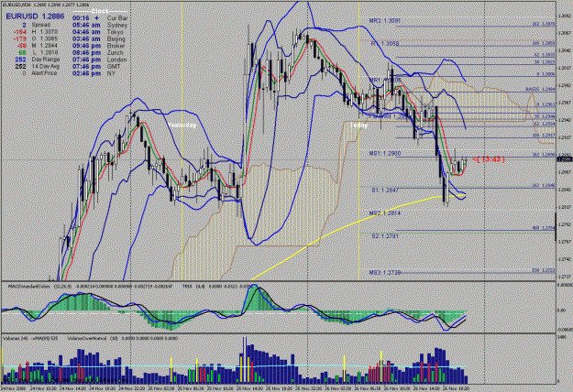573x392 pixels.
Task: Select the Broker clock row
Action: 99,46
